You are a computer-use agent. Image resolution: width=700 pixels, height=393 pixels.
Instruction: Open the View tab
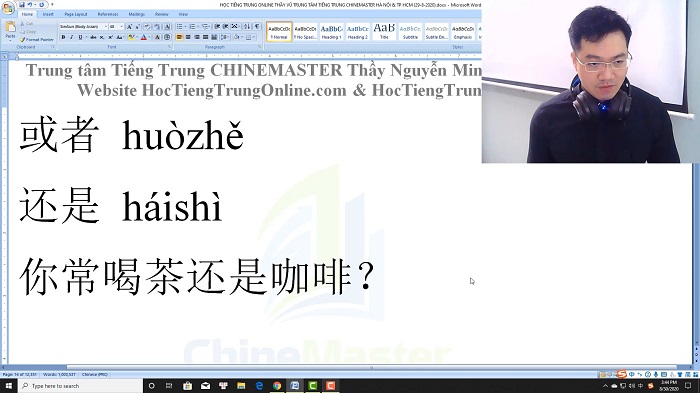(x=183, y=14)
